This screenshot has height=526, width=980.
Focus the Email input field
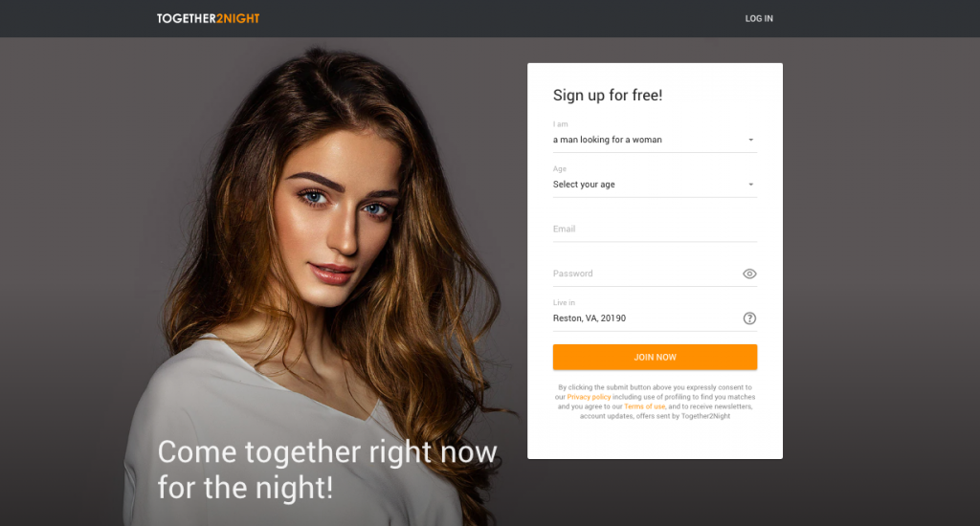(655, 230)
